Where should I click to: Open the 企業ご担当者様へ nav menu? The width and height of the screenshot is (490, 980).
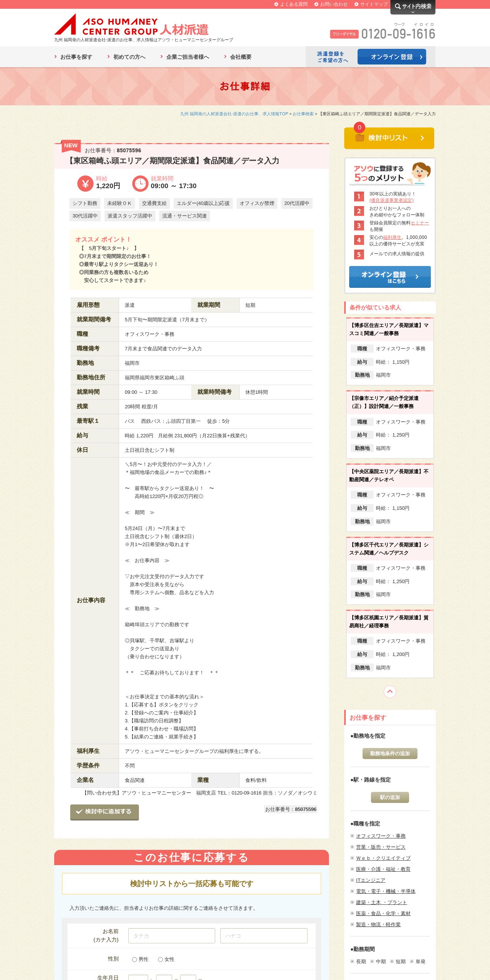click(x=185, y=57)
